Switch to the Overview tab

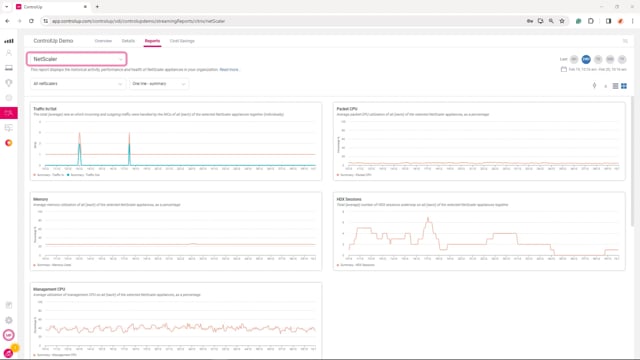click(103, 41)
